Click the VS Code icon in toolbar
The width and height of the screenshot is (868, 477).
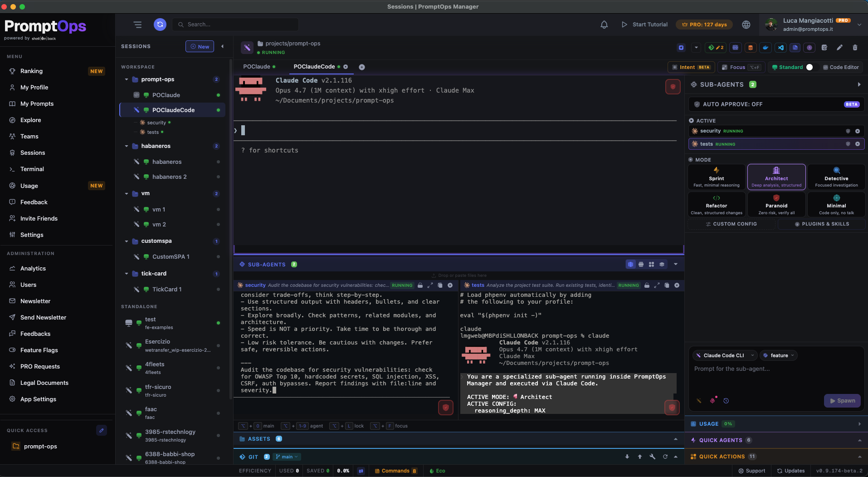click(780, 48)
